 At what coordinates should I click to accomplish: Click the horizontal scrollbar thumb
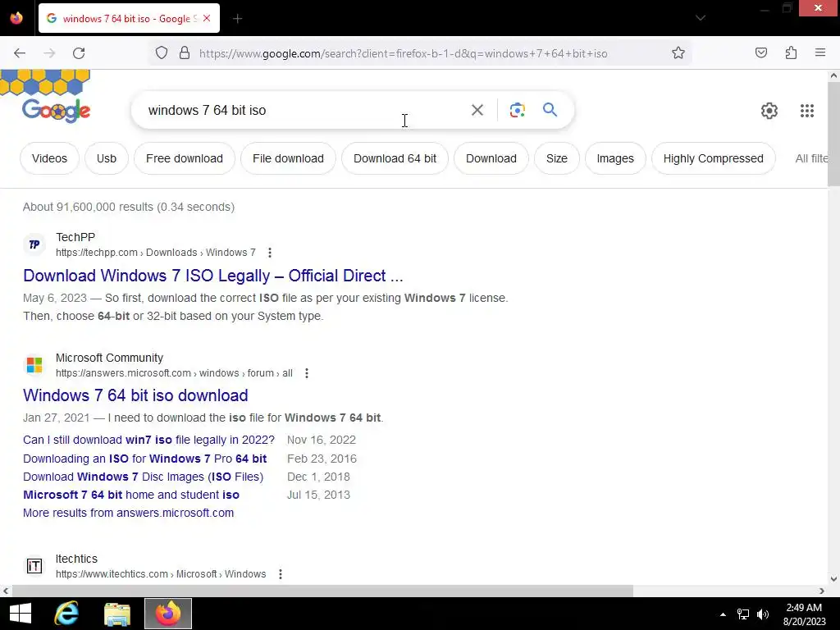[x=322, y=591]
